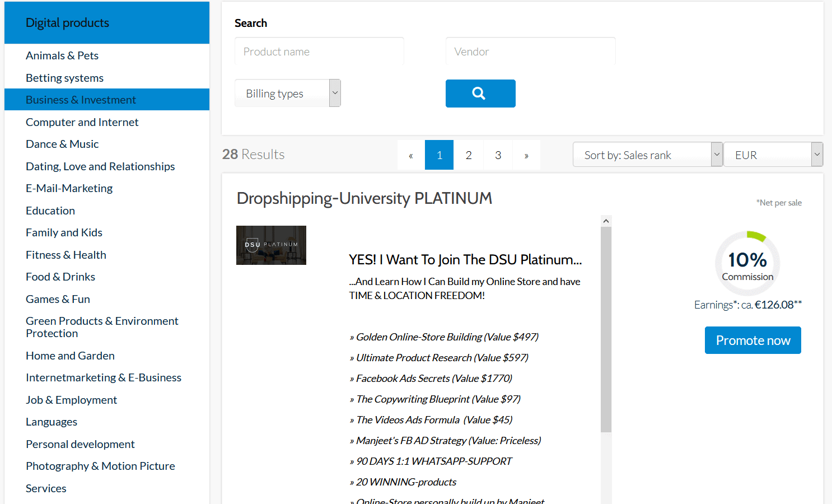Click 'YES! I Want To Join The DSU Platinum...' heading
The width and height of the screenshot is (832, 504).
pyautogui.click(x=465, y=260)
